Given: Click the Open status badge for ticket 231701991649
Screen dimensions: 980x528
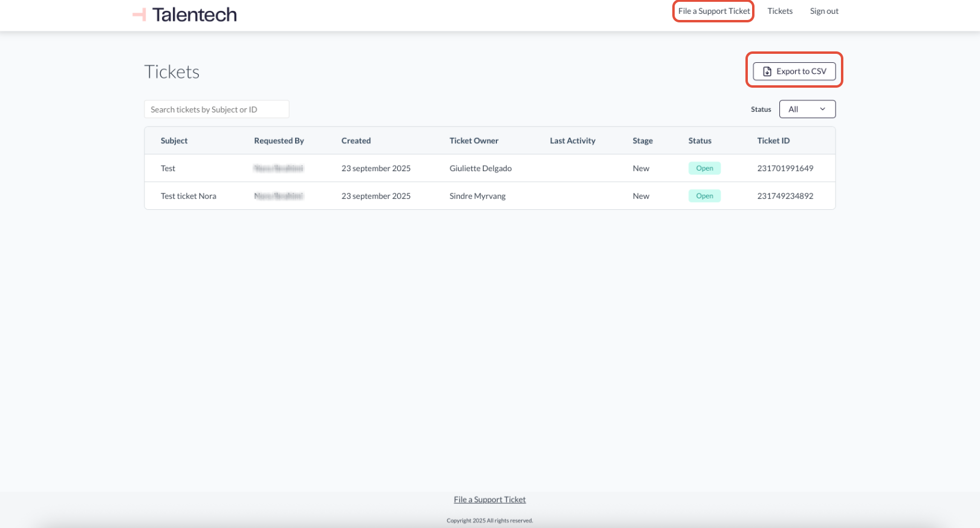Looking at the screenshot, I should pyautogui.click(x=704, y=168).
